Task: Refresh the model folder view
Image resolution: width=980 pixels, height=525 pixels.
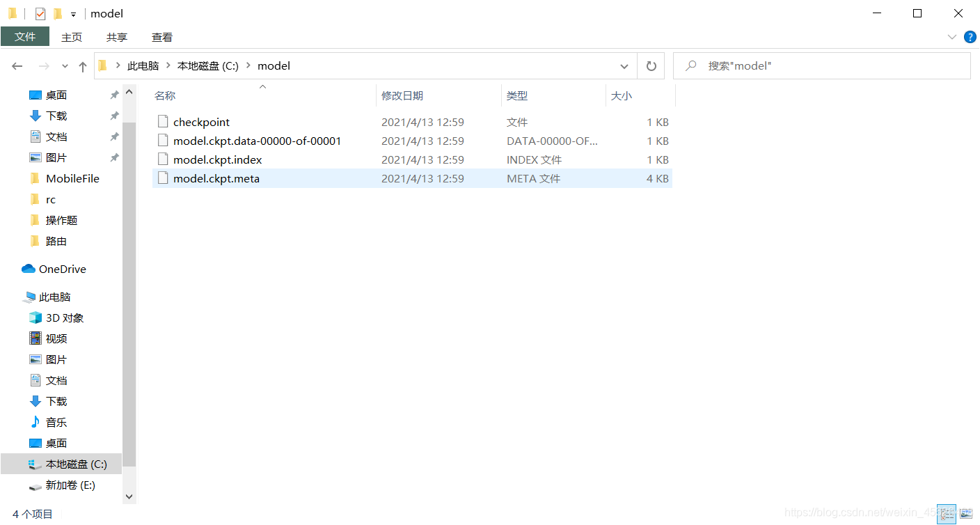Action: click(x=651, y=66)
